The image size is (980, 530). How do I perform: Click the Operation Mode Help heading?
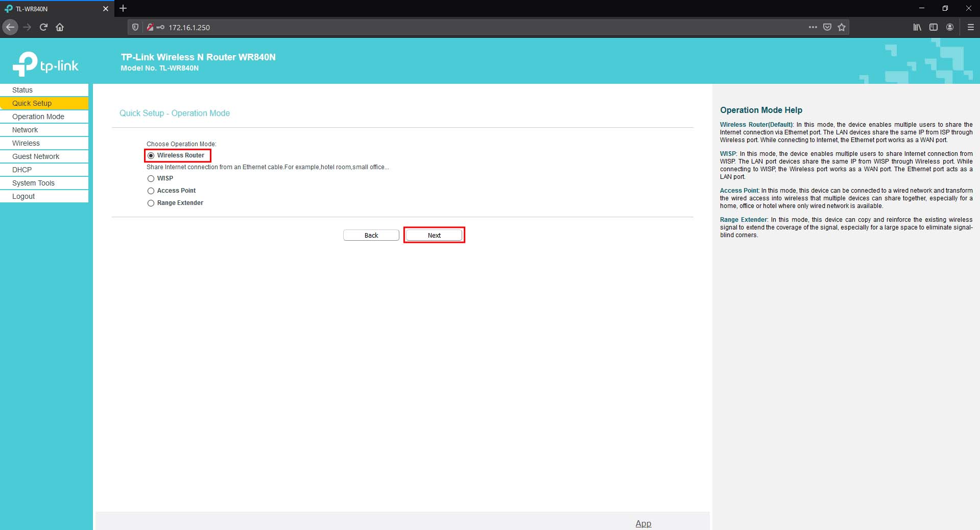point(761,110)
